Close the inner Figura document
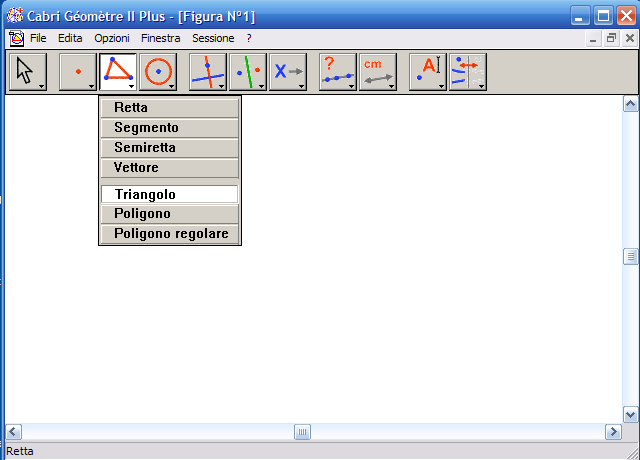Viewport: 640px width, 460px height. (x=629, y=38)
